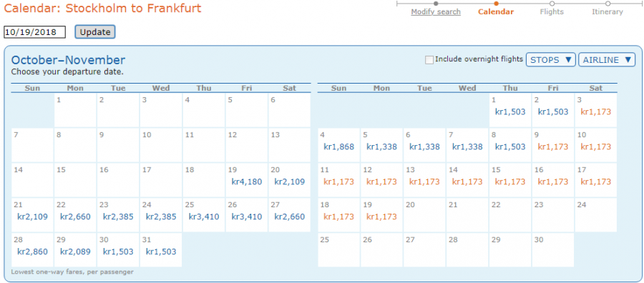Click the departure date input field
The width and height of the screenshot is (644, 283).
[34, 32]
